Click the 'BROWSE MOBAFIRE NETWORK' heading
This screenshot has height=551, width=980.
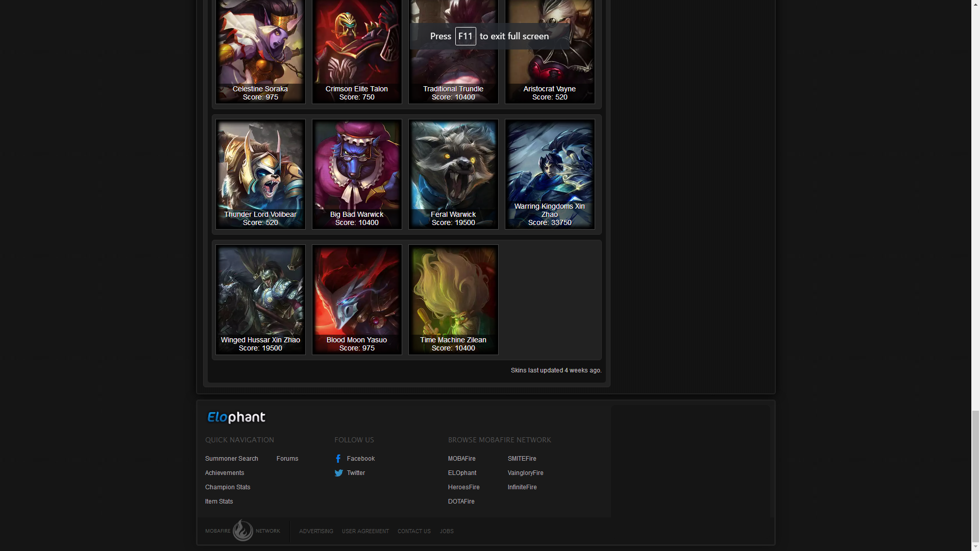500,440
